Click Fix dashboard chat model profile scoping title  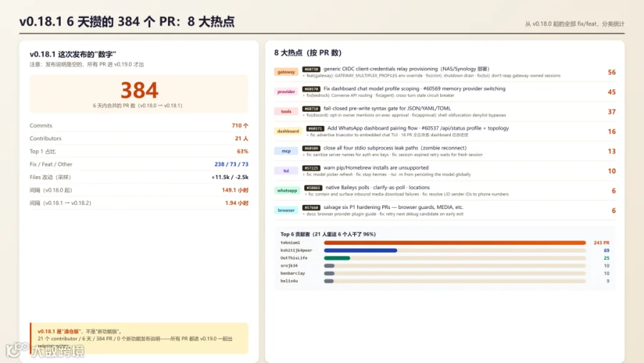[414, 88]
